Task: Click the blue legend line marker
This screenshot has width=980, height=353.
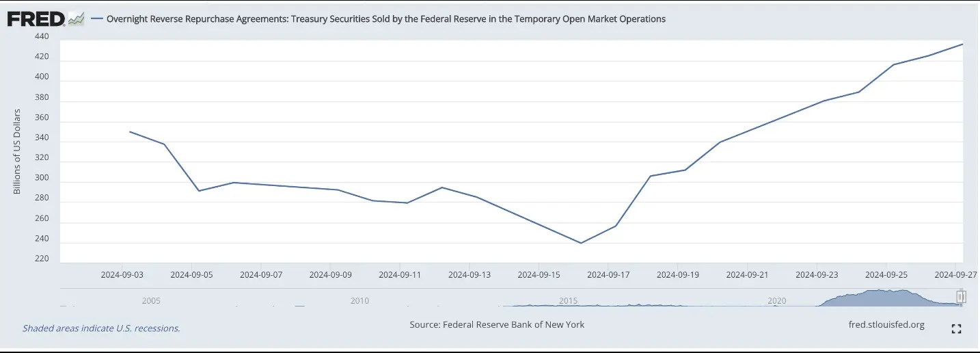Action: [x=96, y=19]
